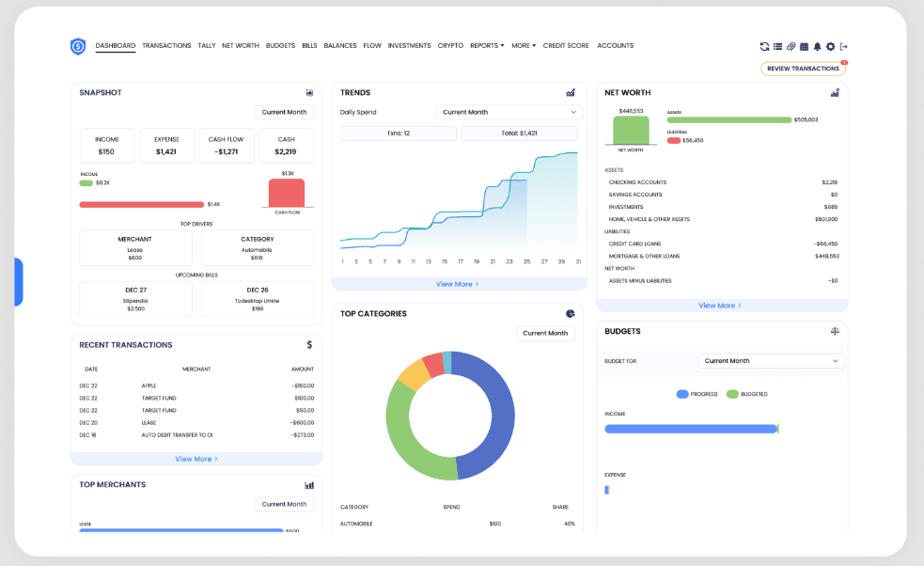Click the Top Categories pie chart icon
Screen dimensions: 924x566
click(x=571, y=314)
